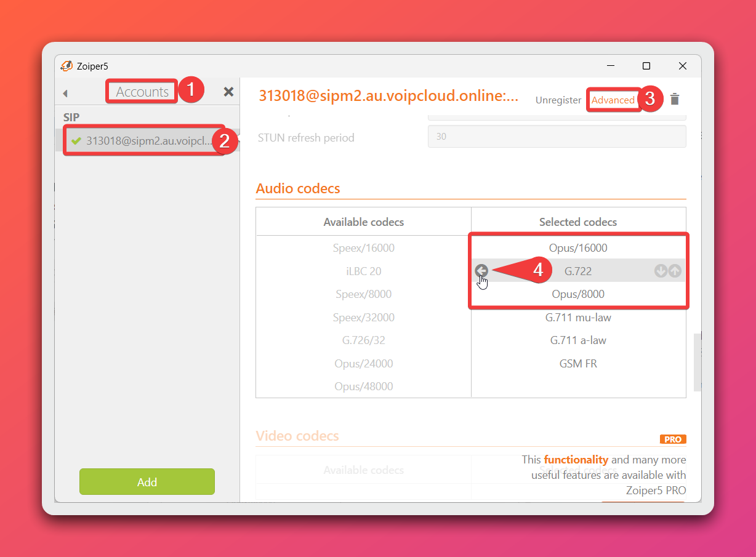Select Speex/16000 in available codecs
The image size is (756, 557).
coord(364,248)
